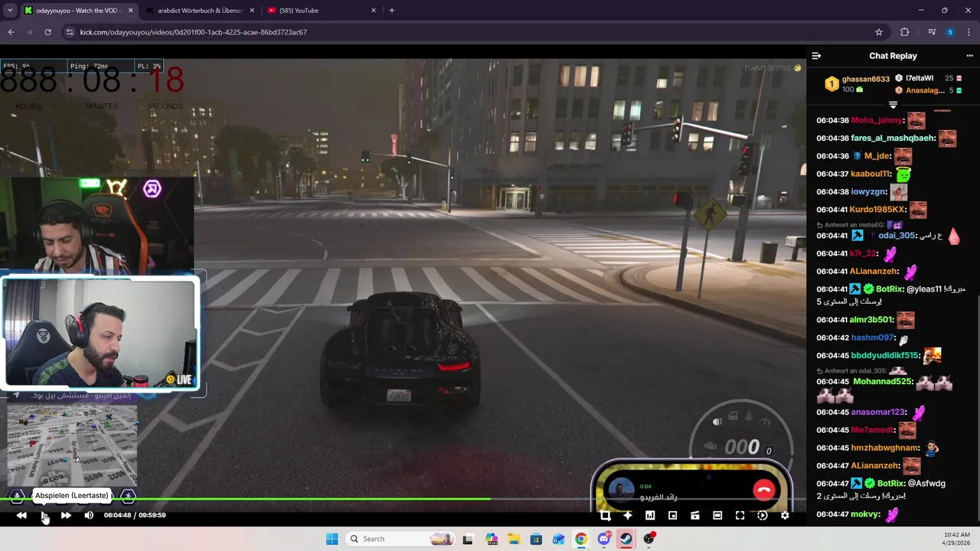This screenshot has width=980, height=551.
Task: Open the Chrome profile avatar S
Action: pyautogui.click(x=950, y=32)
